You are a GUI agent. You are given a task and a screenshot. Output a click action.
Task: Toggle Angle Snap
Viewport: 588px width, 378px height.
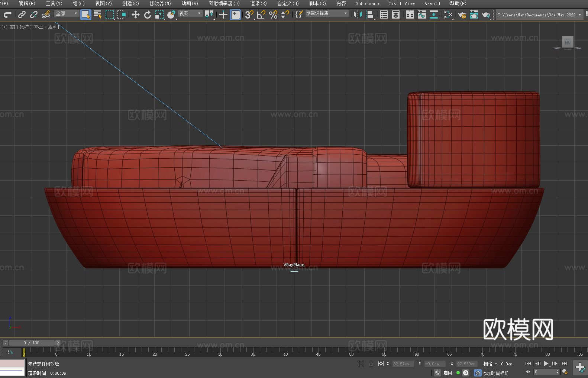(261, 14)
